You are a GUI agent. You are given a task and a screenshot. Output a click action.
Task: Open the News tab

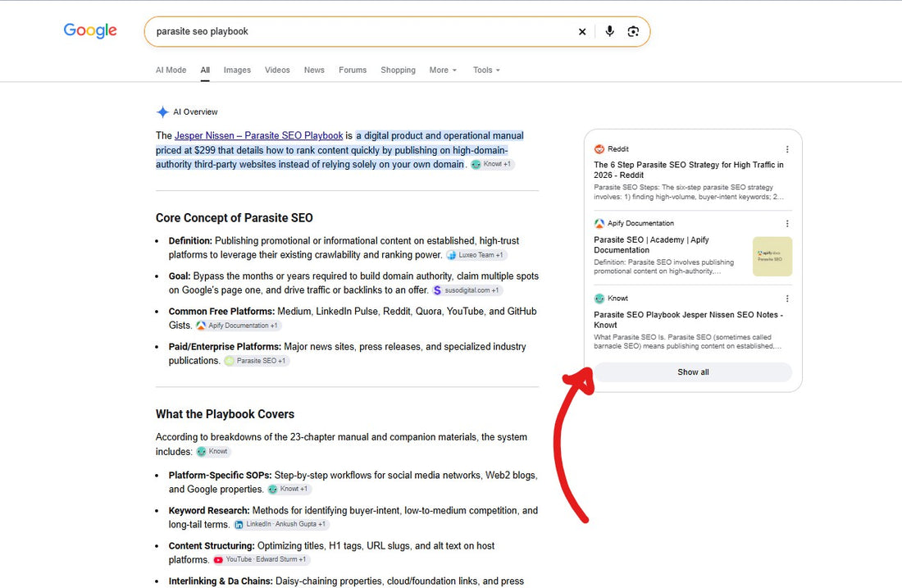point(314,70)
